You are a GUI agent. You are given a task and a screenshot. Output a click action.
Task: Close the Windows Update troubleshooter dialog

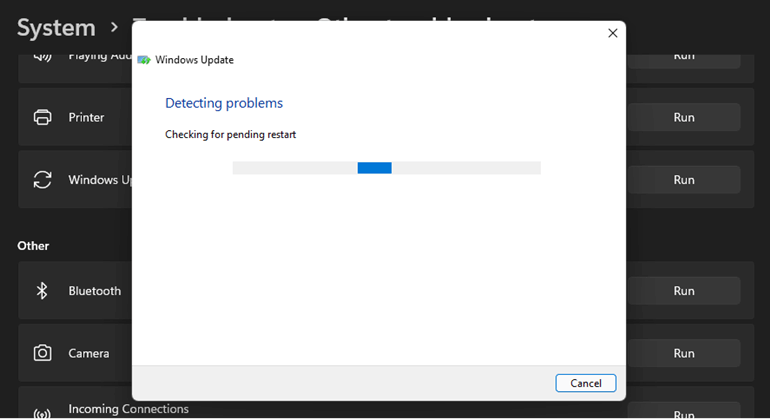(x=612, y=33)
